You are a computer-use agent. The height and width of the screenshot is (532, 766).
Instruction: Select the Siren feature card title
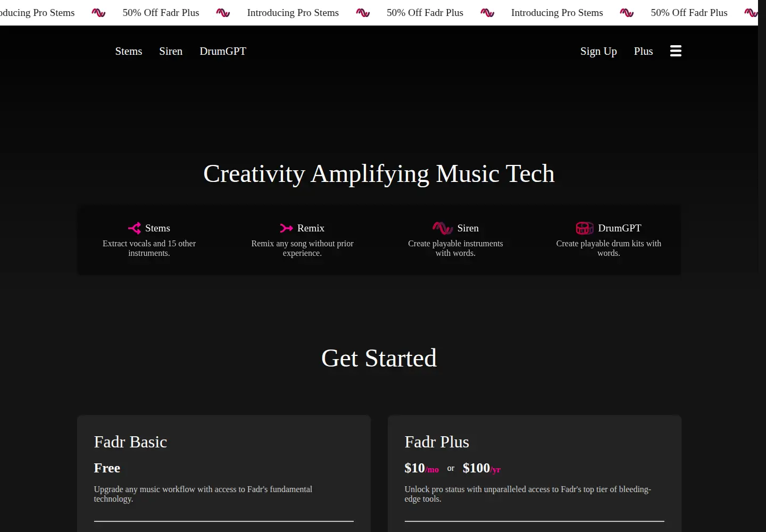pyautogui.click(x=468, y=228)
